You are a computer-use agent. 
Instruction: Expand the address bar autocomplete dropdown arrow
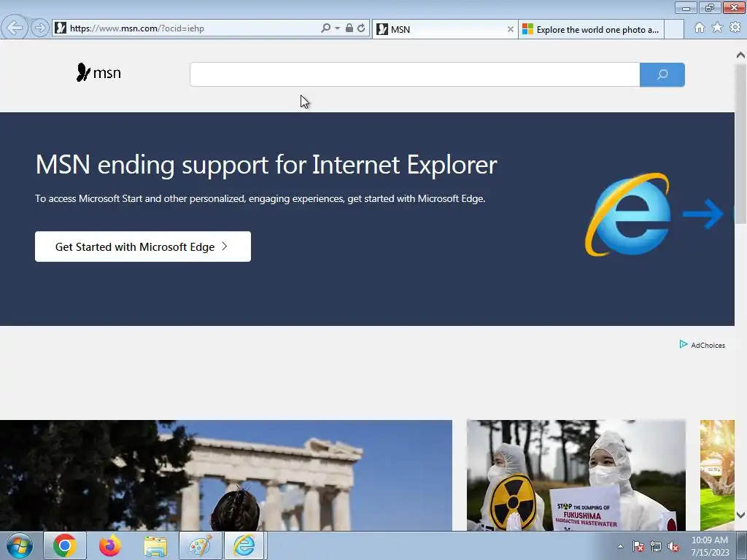pos(337,28)
